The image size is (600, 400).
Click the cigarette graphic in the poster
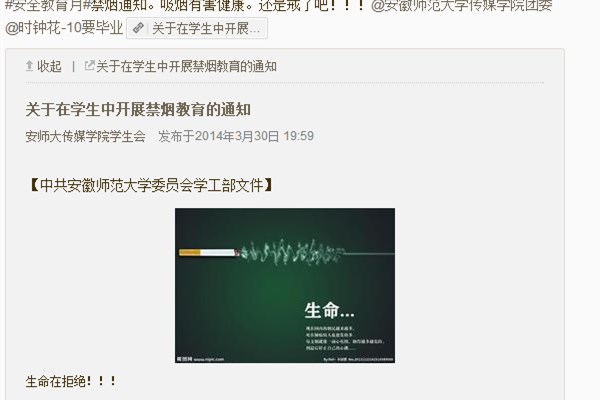pyautogui.click(x=209, y=253)
